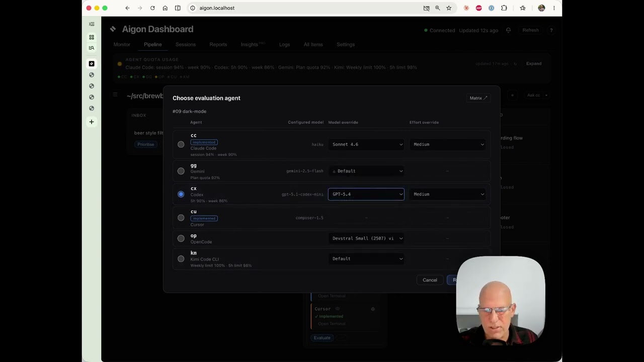The image size is (644, 362).
Task: Open the search tabs icon in the sidebar
Action: [92, 48]
